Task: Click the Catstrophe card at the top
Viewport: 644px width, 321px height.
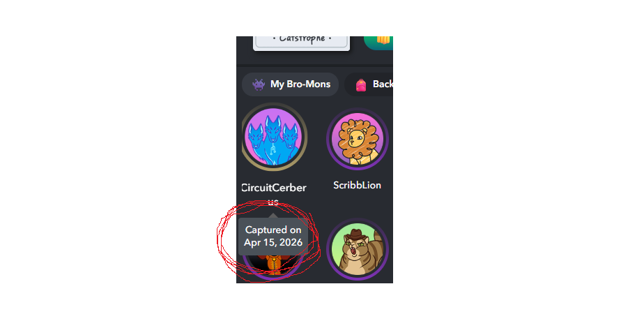Action: coord(301,43)
